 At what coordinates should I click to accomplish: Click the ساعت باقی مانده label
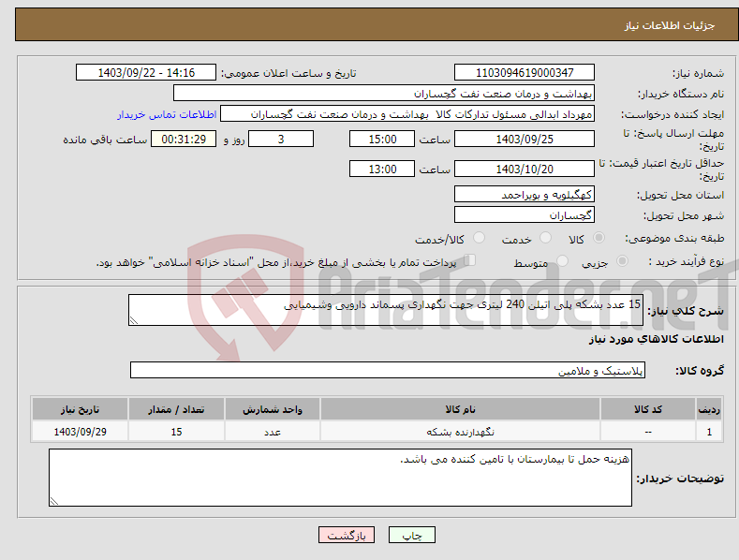click(106, 140)
